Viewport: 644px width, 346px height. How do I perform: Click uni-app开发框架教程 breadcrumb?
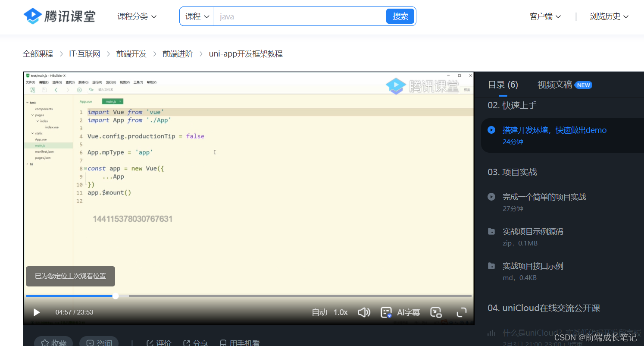point(246,54)
